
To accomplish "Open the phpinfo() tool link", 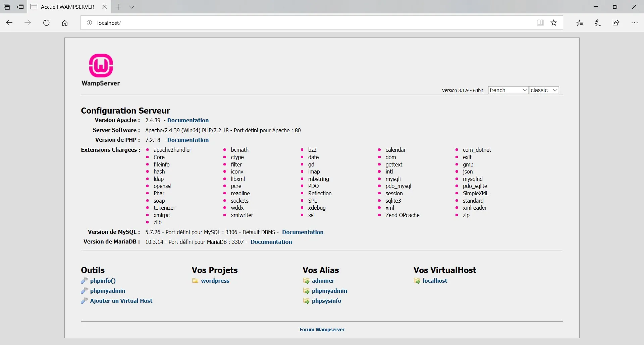I will [x=103, y=281].
